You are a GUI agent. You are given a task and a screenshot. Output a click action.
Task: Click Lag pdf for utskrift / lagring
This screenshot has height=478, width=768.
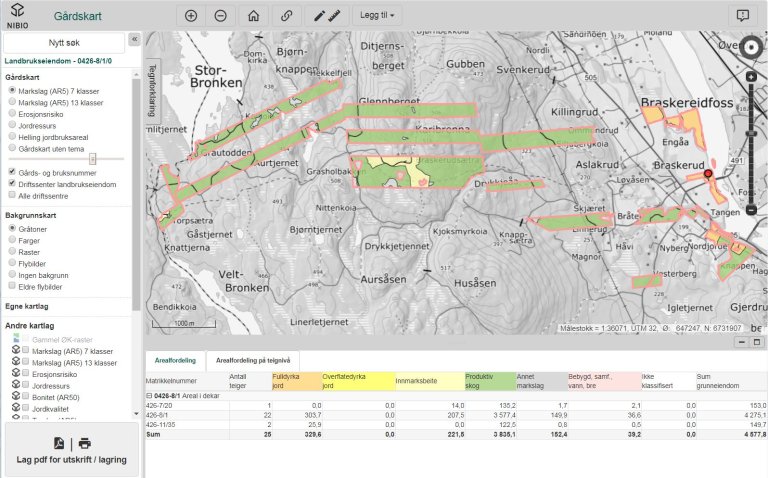72,449
